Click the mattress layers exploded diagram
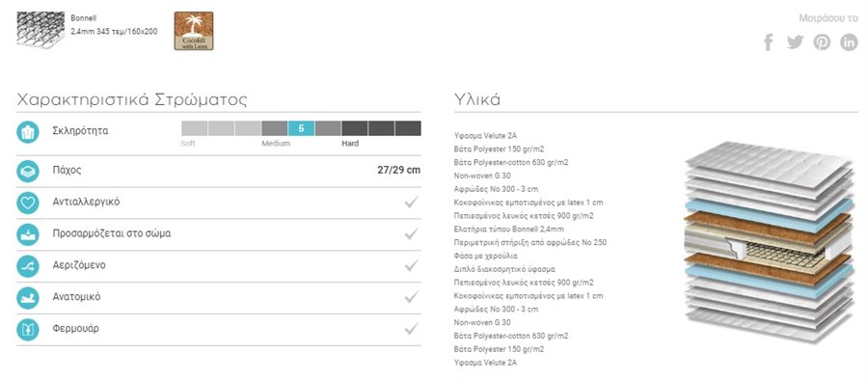The width and height of the screenshot is (868, 381). click(769, 242)
